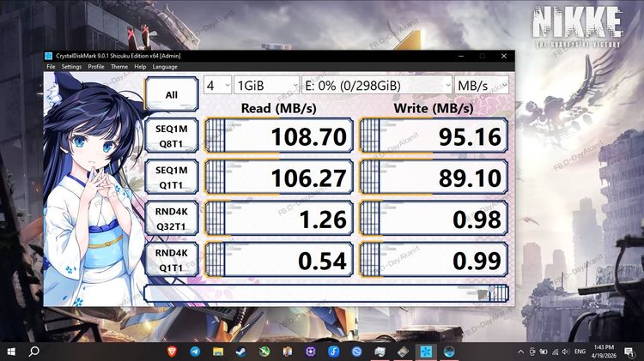Viewport: 644px width, 361px height.
Task: Open Windows taskbar search
Action: pos(34,352)
